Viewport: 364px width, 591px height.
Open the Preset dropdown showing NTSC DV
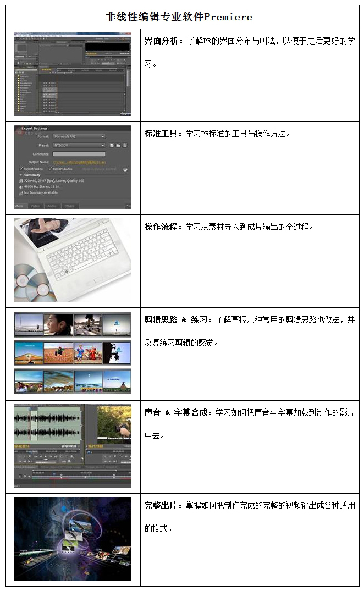[x=79, y=145]
